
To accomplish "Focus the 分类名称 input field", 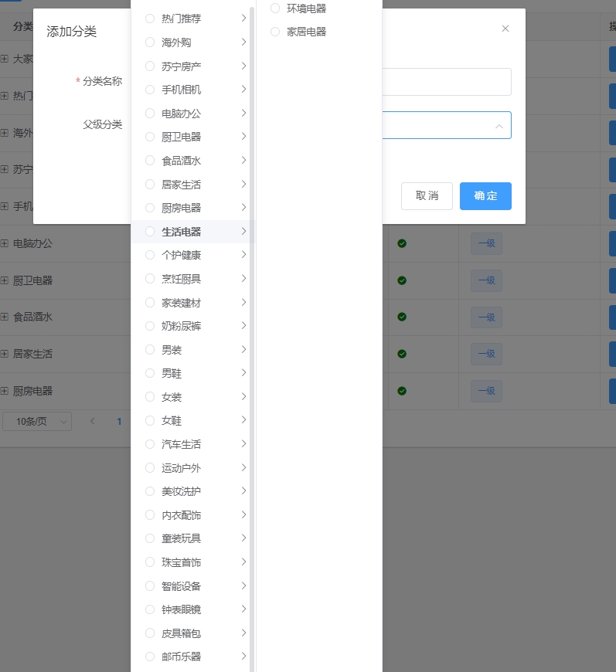I will click(447, 81).
